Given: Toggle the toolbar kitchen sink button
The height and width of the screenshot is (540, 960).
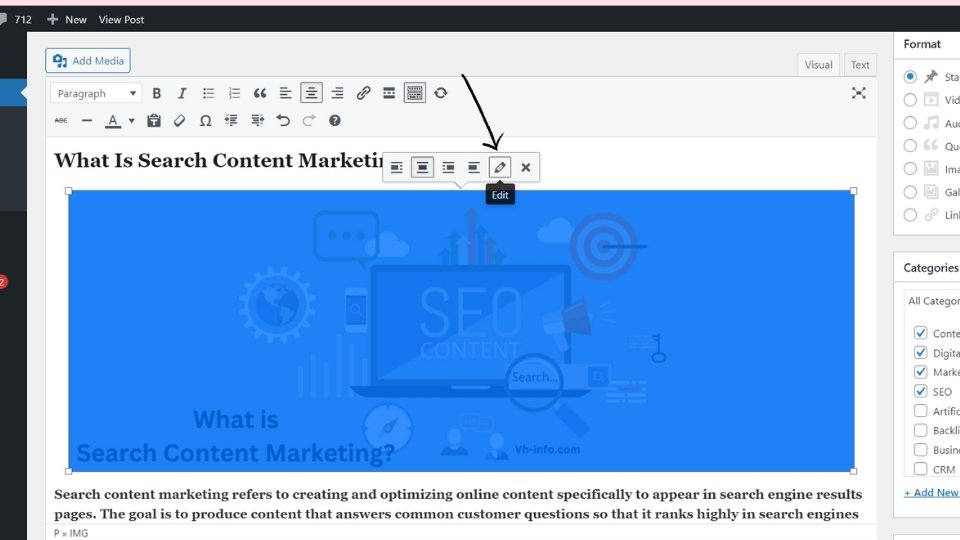Looking at the screenshot, I should coord(414,93).
